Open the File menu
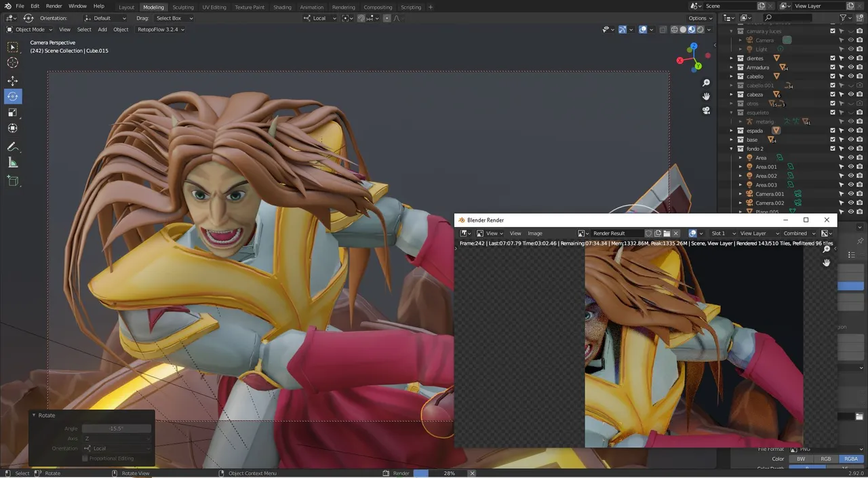 pos(20,6)
